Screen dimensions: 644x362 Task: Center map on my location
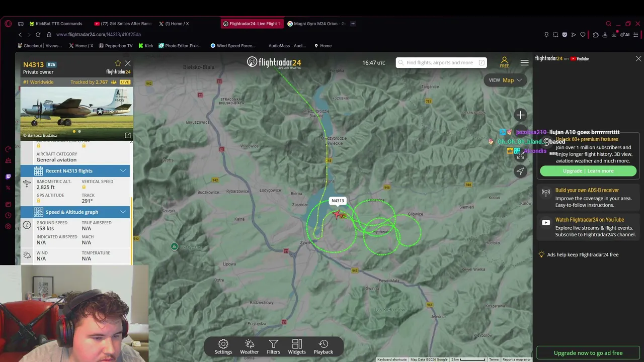tap(520, 171)
